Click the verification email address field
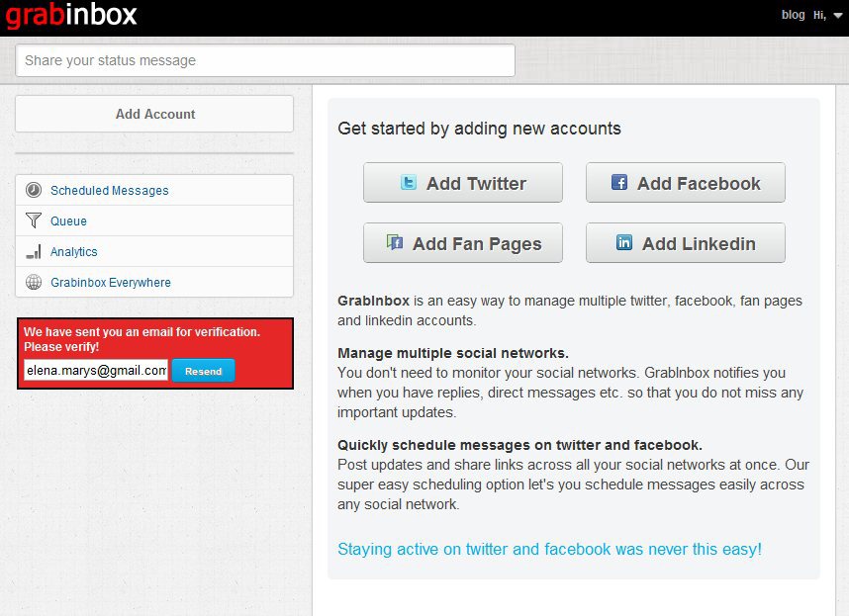This screenshot has height=616, width=849. coord(96,371)
